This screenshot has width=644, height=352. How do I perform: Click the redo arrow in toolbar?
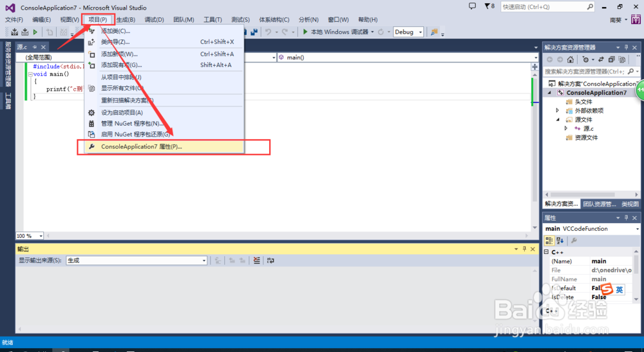(285, 32)
